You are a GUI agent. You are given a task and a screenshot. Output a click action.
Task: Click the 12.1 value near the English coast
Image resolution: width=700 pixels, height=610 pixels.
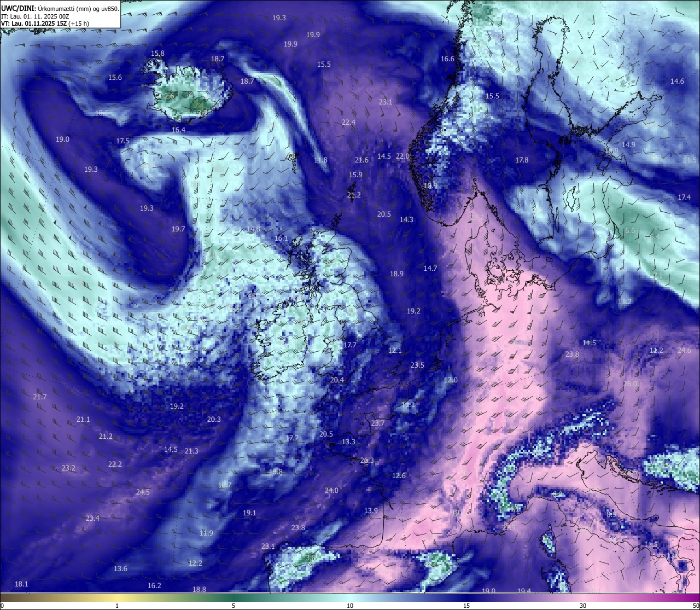(395, 350)
